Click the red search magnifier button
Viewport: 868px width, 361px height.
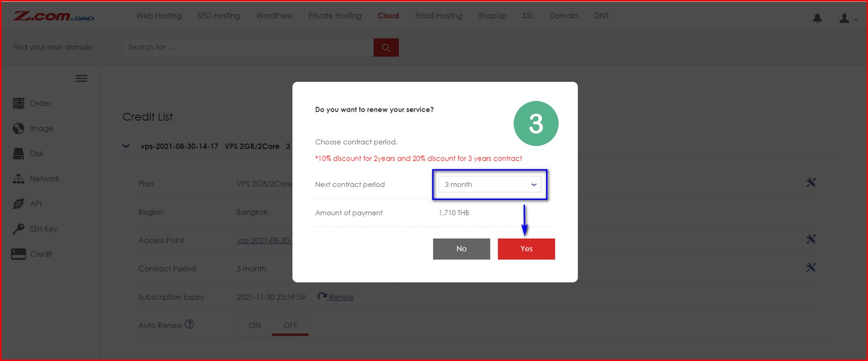(386, 47)
